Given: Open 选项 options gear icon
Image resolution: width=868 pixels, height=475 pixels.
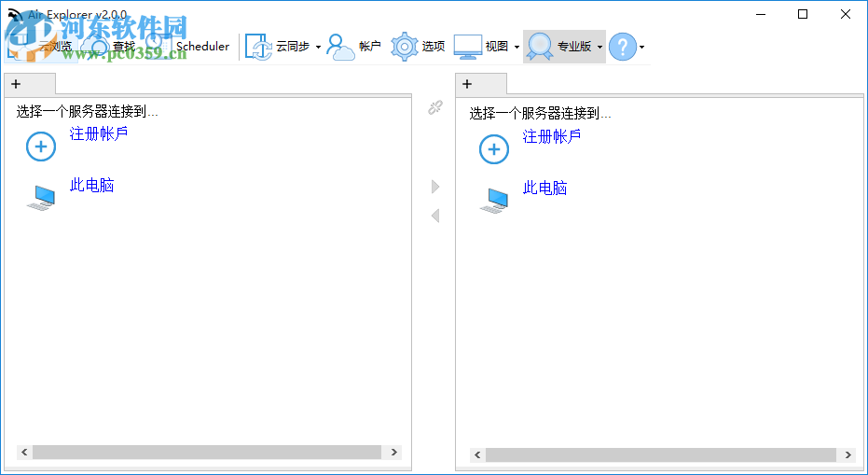Looking at the screenshot, I should click(404, 47).
